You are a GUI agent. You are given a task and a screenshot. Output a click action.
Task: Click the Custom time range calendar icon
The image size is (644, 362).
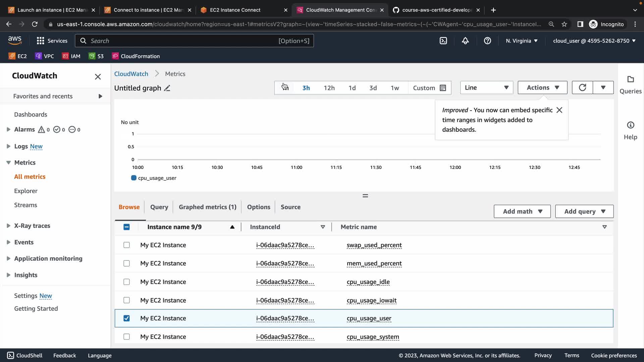[443, 88]
